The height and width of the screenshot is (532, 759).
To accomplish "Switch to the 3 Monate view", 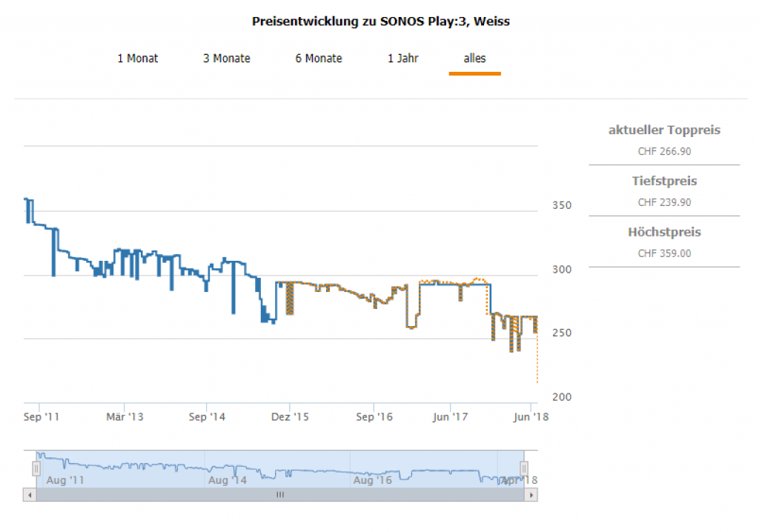I will (x=226, y=59).
